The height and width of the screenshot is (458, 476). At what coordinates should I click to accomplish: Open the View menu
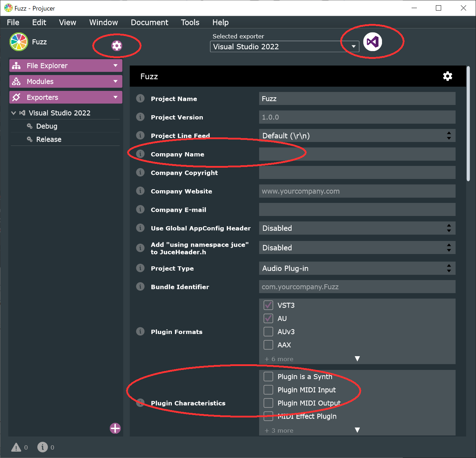click(x=68, y=22)
